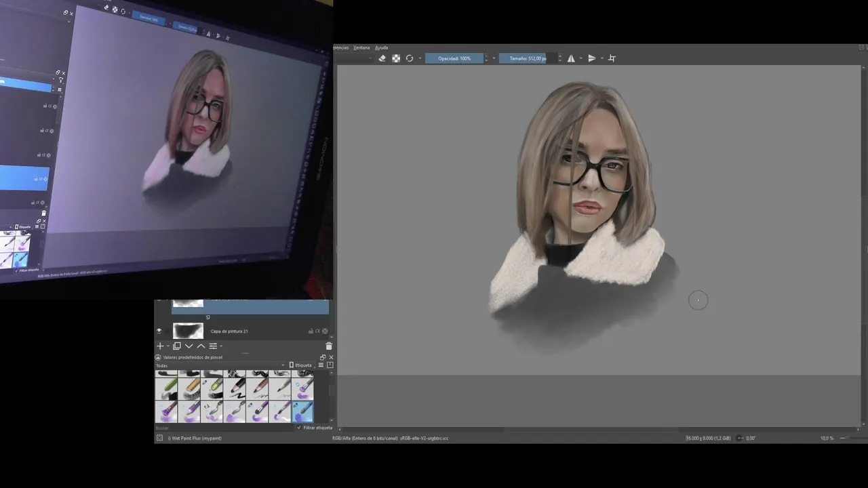Click the Tamaño stepper arrows
This screenshot has height=488, width=868.
point(559,58)
